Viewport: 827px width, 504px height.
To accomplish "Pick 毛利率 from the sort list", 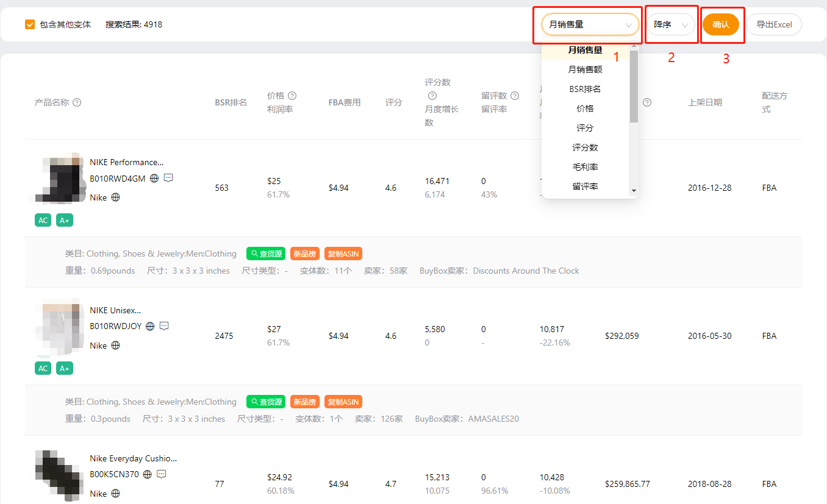I will pyautogui.click(x=585, y=167).
